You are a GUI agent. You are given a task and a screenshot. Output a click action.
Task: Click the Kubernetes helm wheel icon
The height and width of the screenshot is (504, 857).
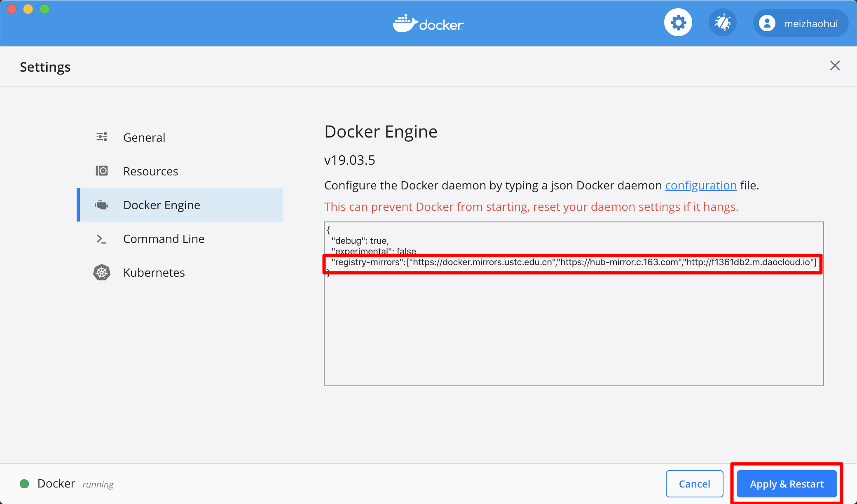(x=102, y=272)
